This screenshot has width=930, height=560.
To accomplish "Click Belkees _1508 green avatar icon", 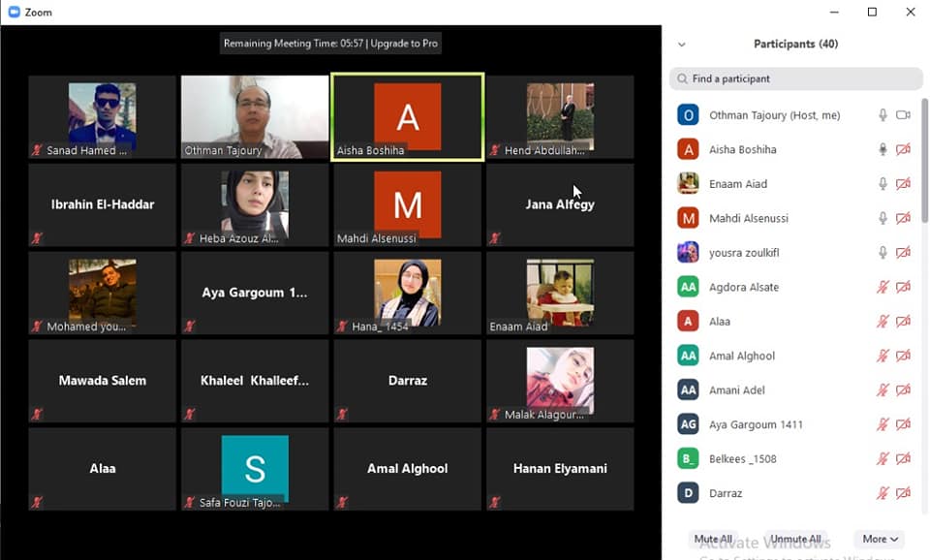I will pos(688,459).
